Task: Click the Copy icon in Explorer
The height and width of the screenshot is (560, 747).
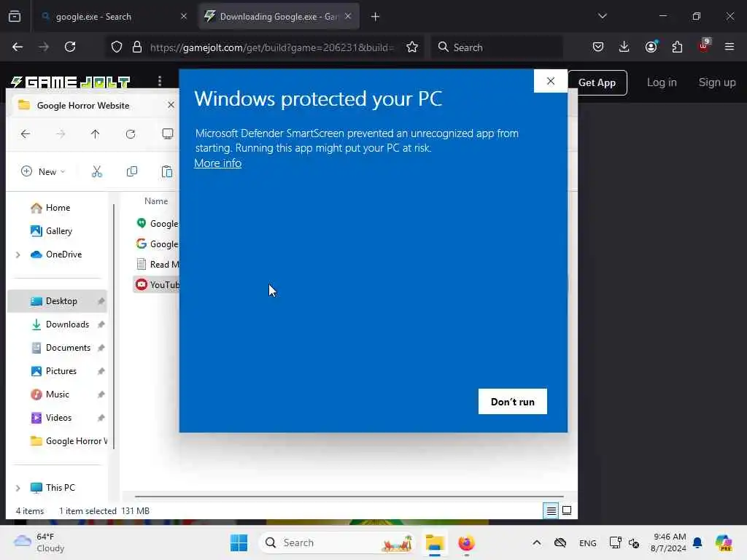Action: (x=132, y=171)
